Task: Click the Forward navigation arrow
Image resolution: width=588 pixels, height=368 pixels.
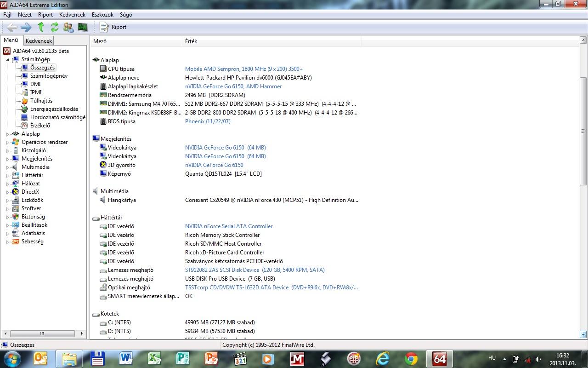Action: [x=26, y=27]
